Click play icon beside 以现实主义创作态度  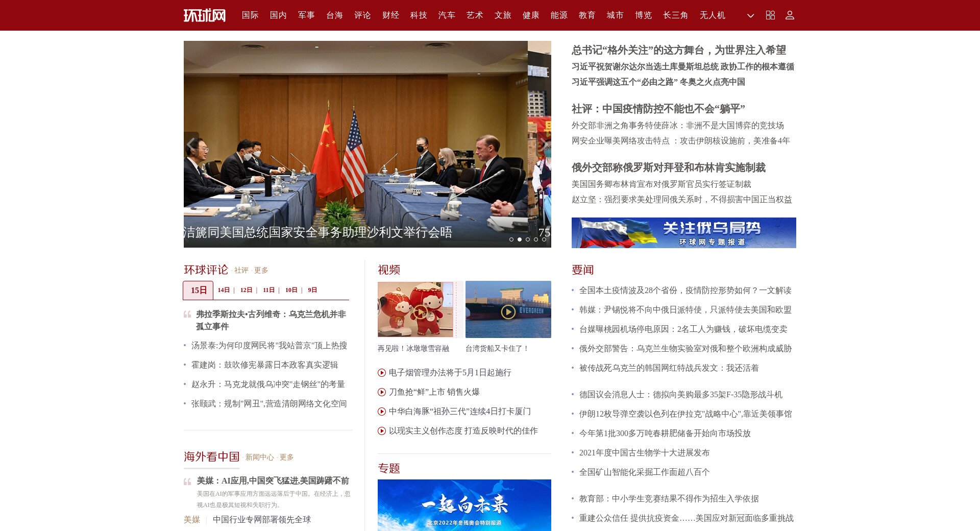pos(382,431)
